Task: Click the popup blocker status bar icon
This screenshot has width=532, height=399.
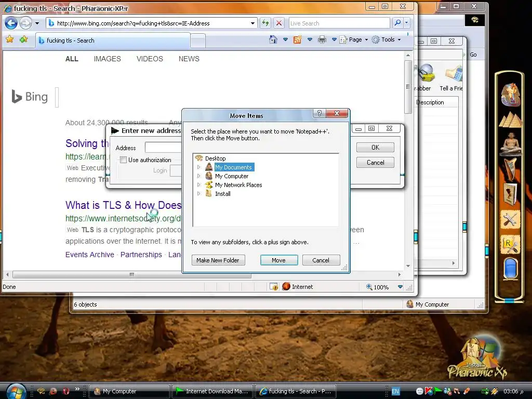Action: (274, 287)
